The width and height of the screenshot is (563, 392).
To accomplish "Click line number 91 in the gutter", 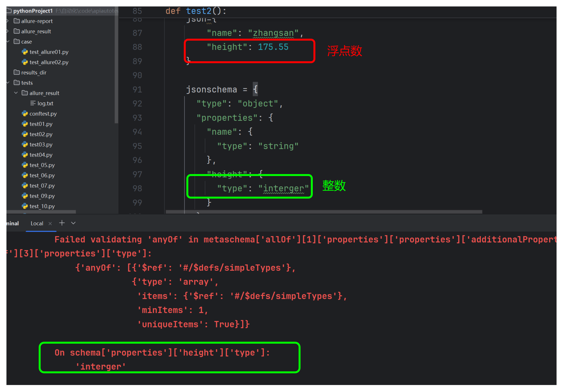I will pyautogui.click(x=137, y=89).
